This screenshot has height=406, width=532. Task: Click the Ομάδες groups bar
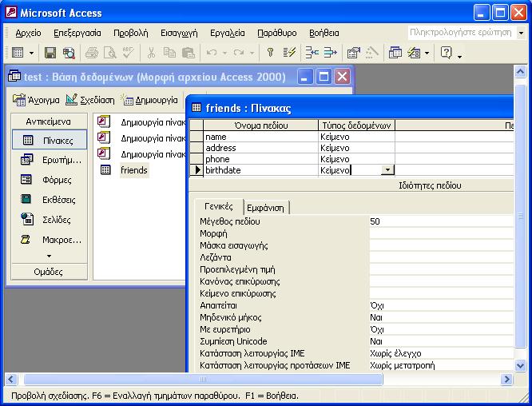[49, 272]
